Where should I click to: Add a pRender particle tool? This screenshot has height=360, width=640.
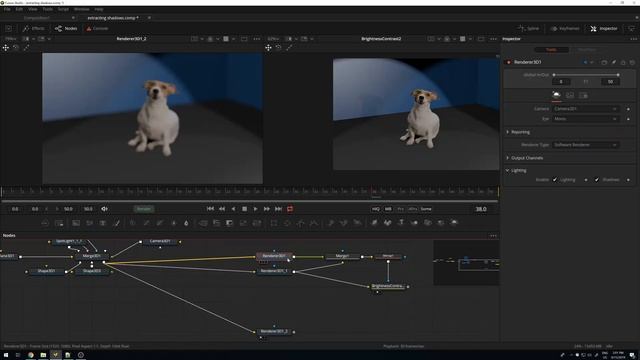(358, 223)
